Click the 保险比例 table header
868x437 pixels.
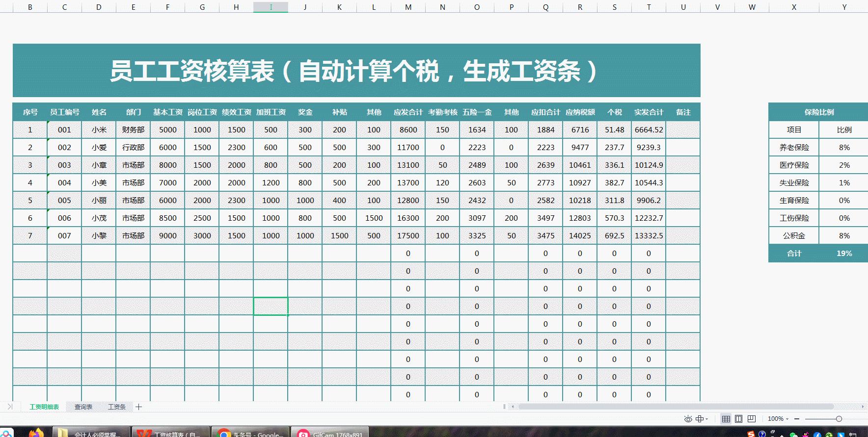coord(819,112)
